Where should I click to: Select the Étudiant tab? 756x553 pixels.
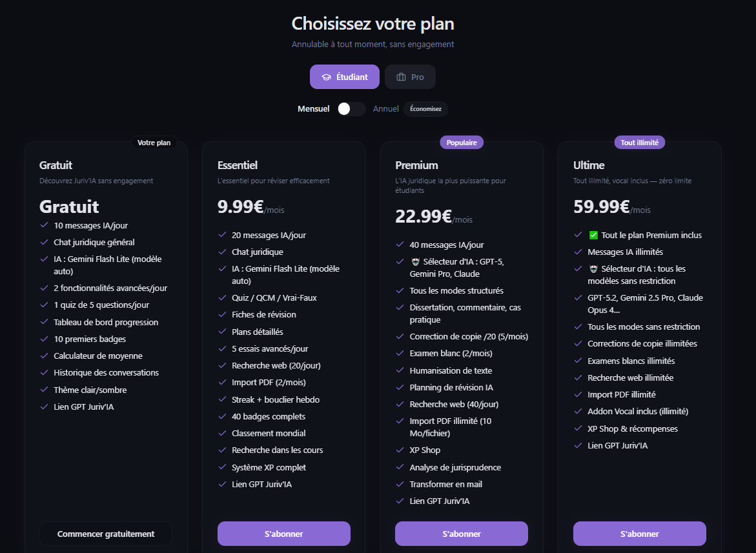tap(344, 77)
